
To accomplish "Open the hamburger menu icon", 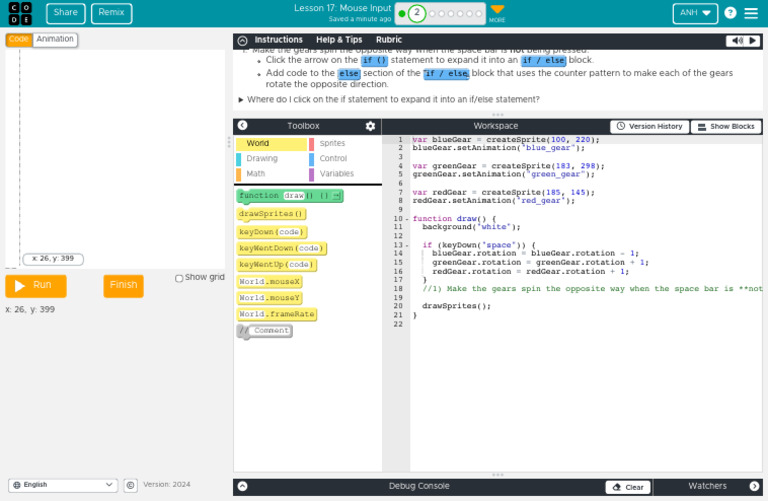I will tap(751, 14).
